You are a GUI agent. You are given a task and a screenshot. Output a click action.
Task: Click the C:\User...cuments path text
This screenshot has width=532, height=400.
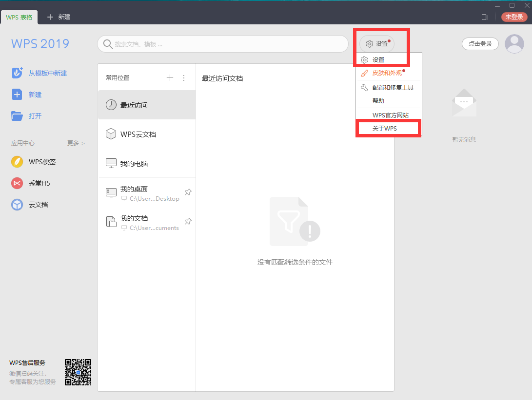coord(155,228)
